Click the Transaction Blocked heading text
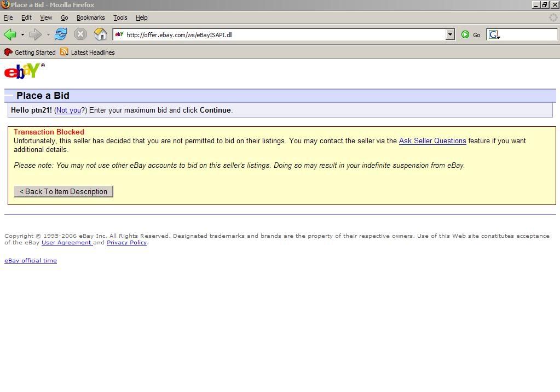 click(x=49, y=132)
